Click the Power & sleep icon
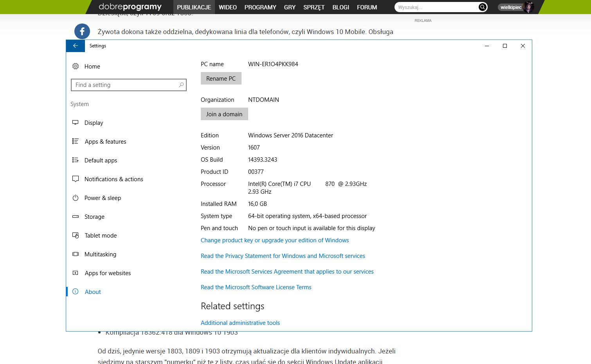 click(76, 198)
